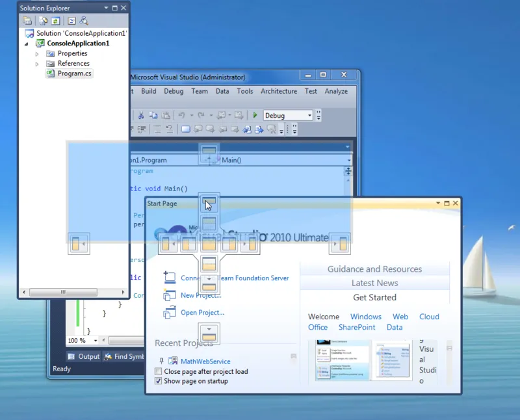Viewport: 520px width, 420px height.
Task: Click the Open Project... link
Action: pos(202,313)
